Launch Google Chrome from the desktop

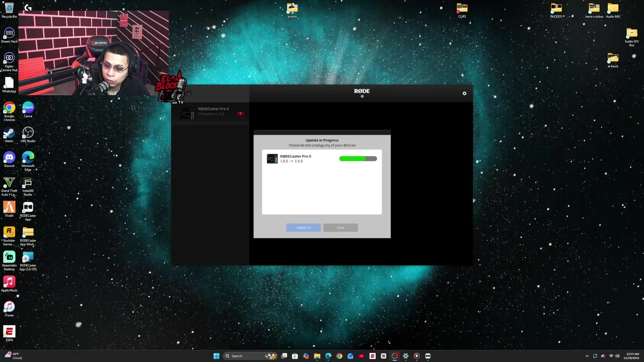click(x=9, y=112)
